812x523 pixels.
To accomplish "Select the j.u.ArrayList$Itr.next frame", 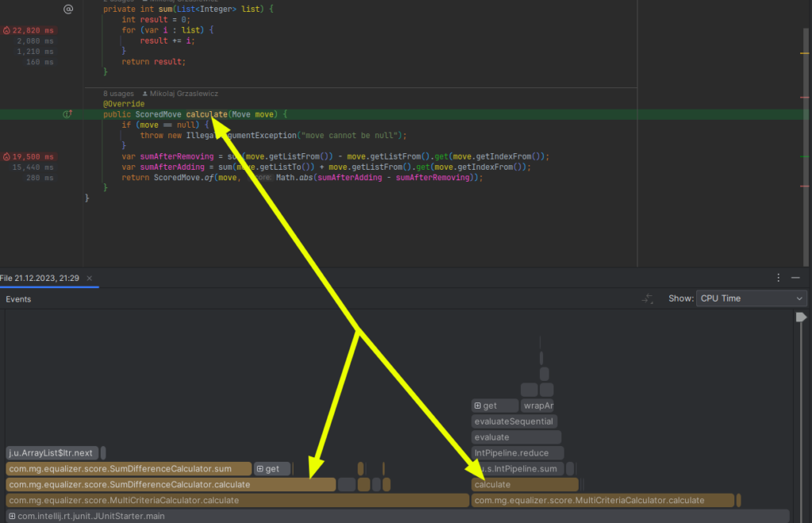I will [52, 453].
